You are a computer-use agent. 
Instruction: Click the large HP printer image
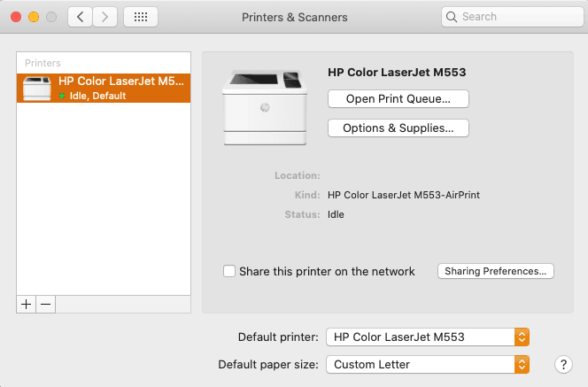click(x=264, y=106)
